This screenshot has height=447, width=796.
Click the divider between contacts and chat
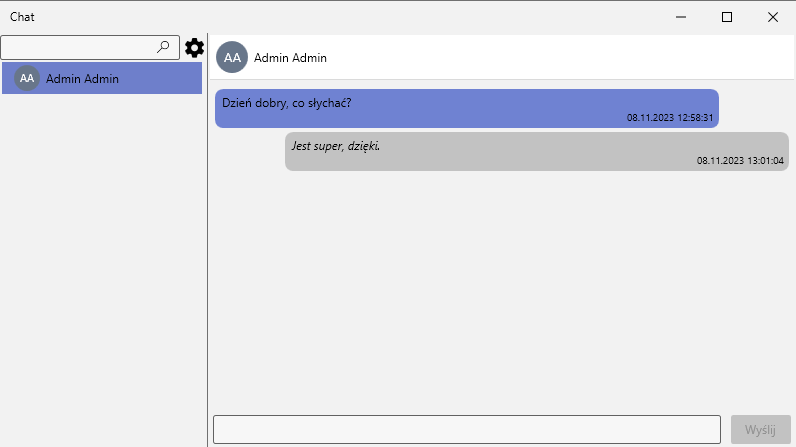tap(208, 250)
